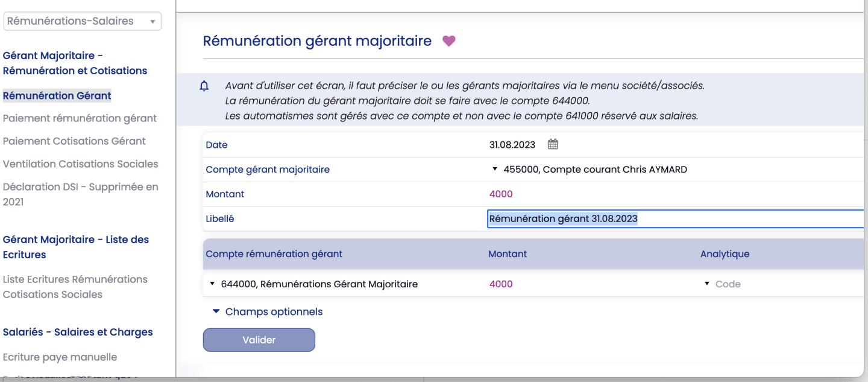Open the Rémunération Gérant sidebar page

point(57,95)
